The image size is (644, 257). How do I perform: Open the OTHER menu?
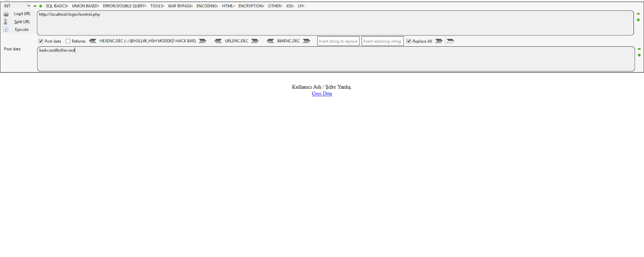coord(275,6)
